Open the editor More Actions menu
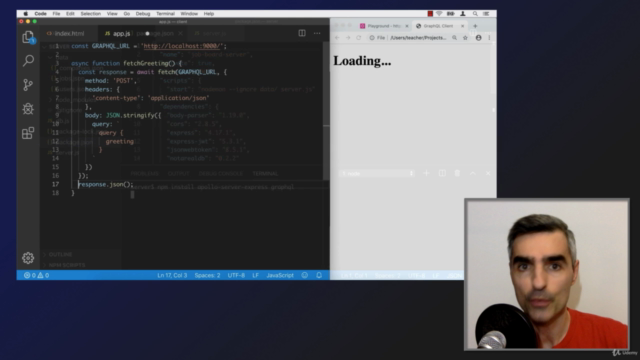640x360 pixels. coord(317,33)
